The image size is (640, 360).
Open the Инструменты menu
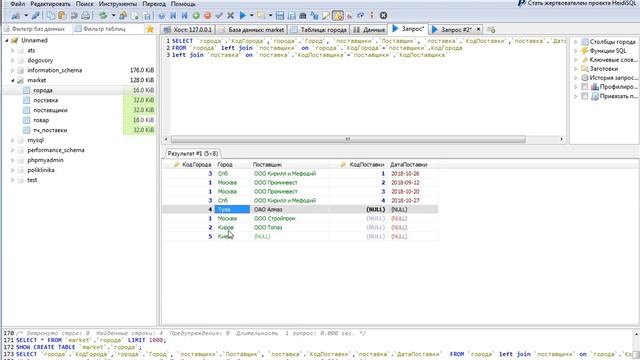pyautogui.click(x=118, y=4)
